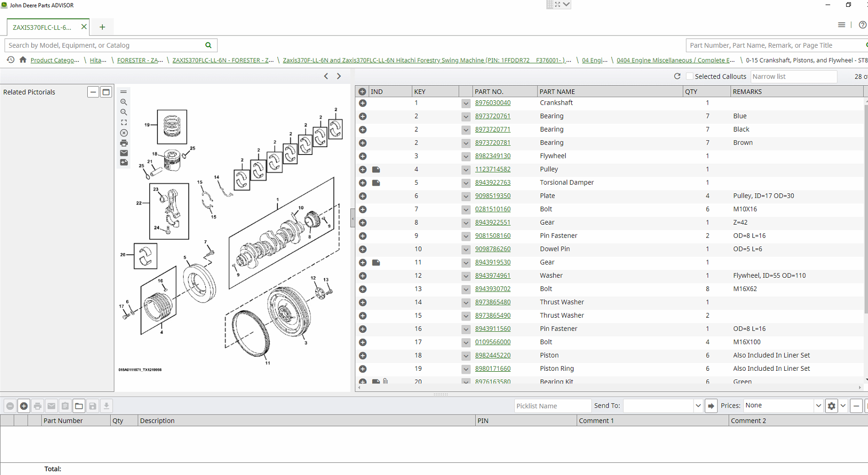
Task: Print the parts diagram
Action: tap(124, 143)
